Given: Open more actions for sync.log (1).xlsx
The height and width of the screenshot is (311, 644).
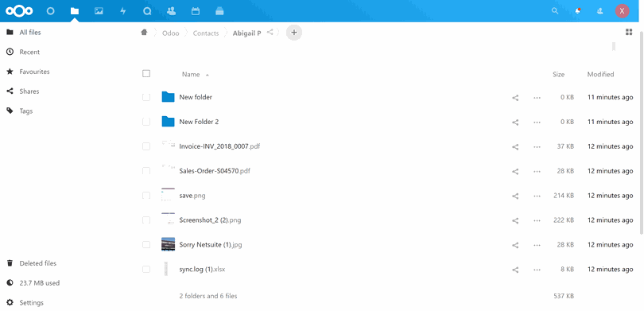Looking at the screenshot, I should tap(537, 270).
